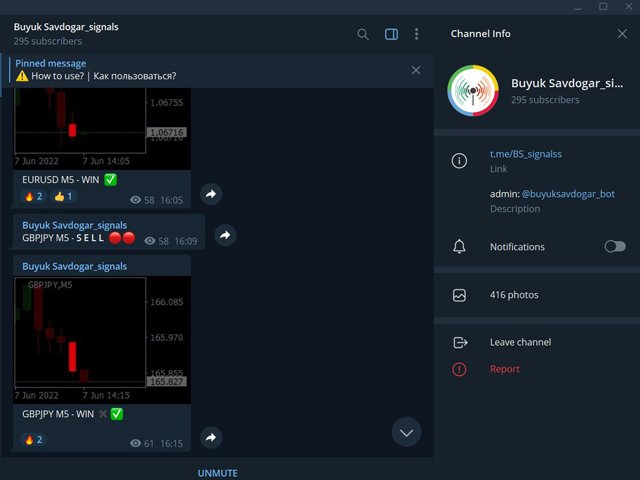
Task: Add fire reaction on EURUSD WIN post
Action: click(x=33, y=196)
